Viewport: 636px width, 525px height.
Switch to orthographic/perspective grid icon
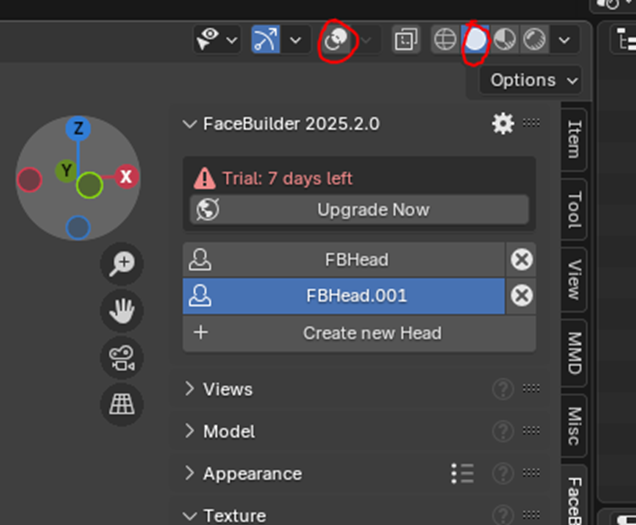tap(122, 404)
